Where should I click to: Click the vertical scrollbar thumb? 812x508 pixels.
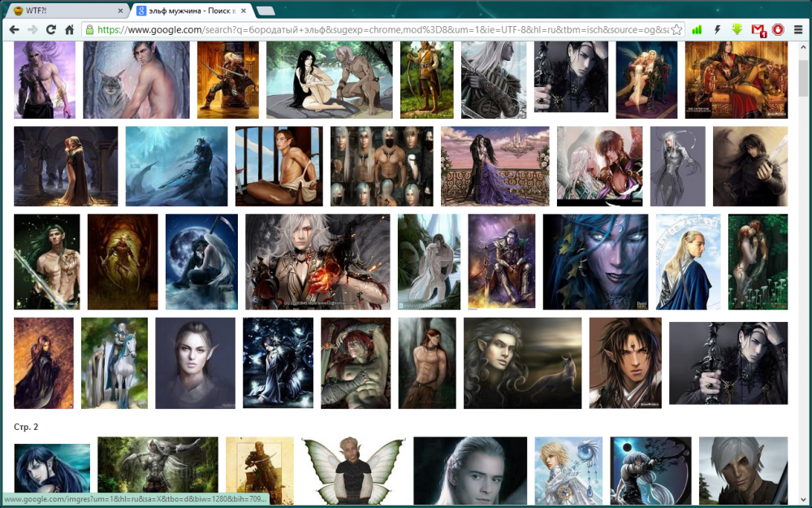click(803, 81)
